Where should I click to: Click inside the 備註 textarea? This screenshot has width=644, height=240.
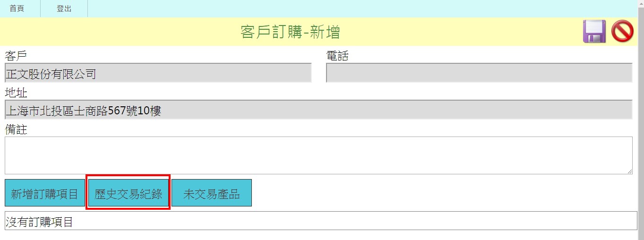click(x=318, y=155)
